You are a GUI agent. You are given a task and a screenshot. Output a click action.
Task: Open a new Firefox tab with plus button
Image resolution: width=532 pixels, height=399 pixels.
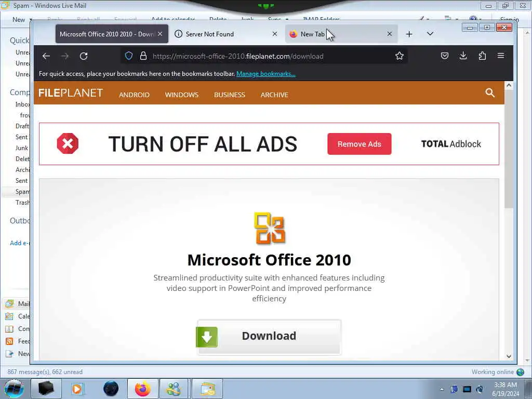[x=409, y=34]
